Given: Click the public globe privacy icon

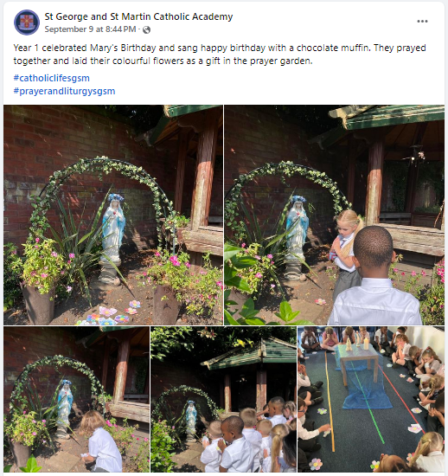Looking at the screenshot, I should click(x=146, y=29).
